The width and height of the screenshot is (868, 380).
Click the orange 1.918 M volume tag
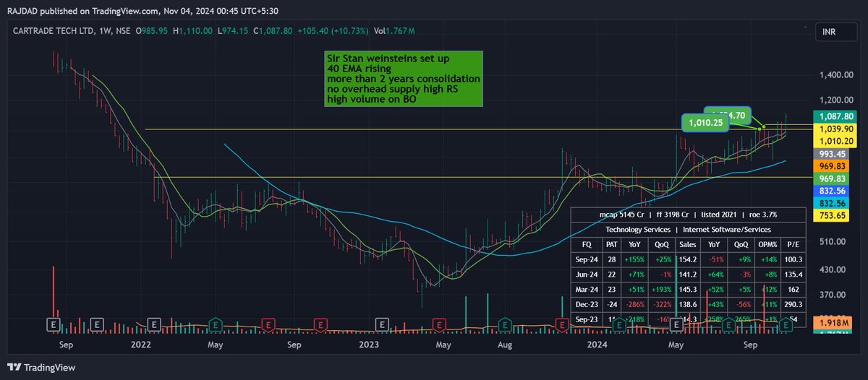(x=834, y=321)
